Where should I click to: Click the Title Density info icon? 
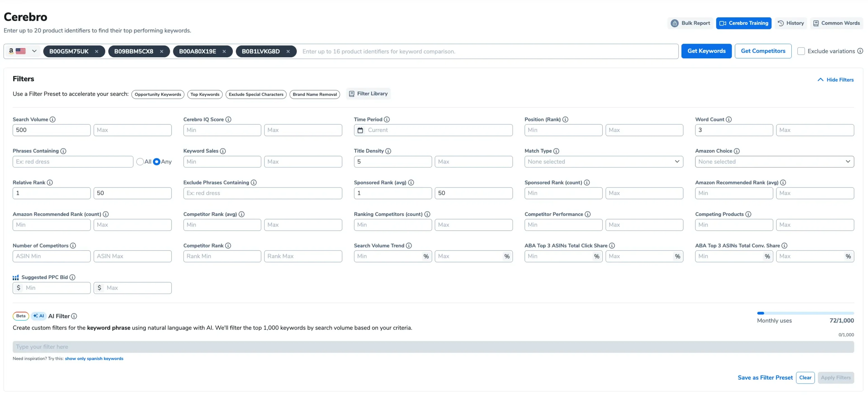388,151
